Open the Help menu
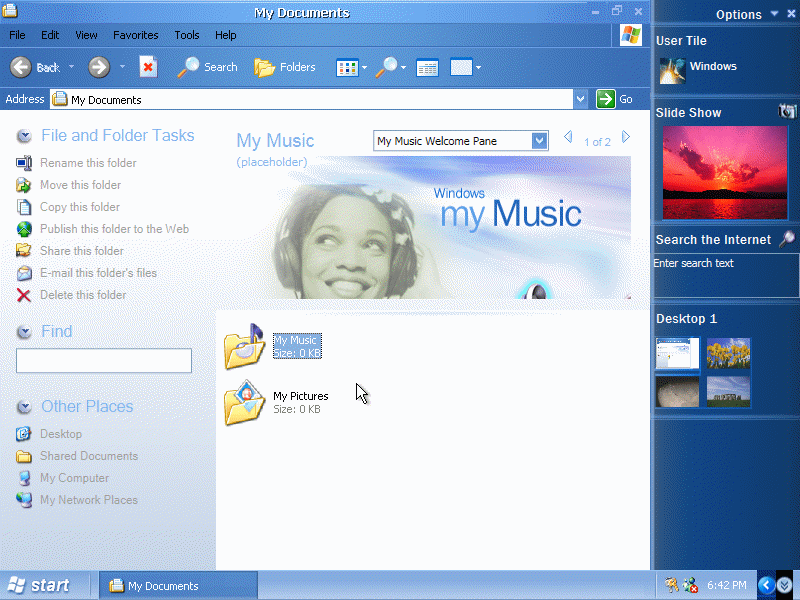This screenshot has height=600, width=800. tap(226, 35)
